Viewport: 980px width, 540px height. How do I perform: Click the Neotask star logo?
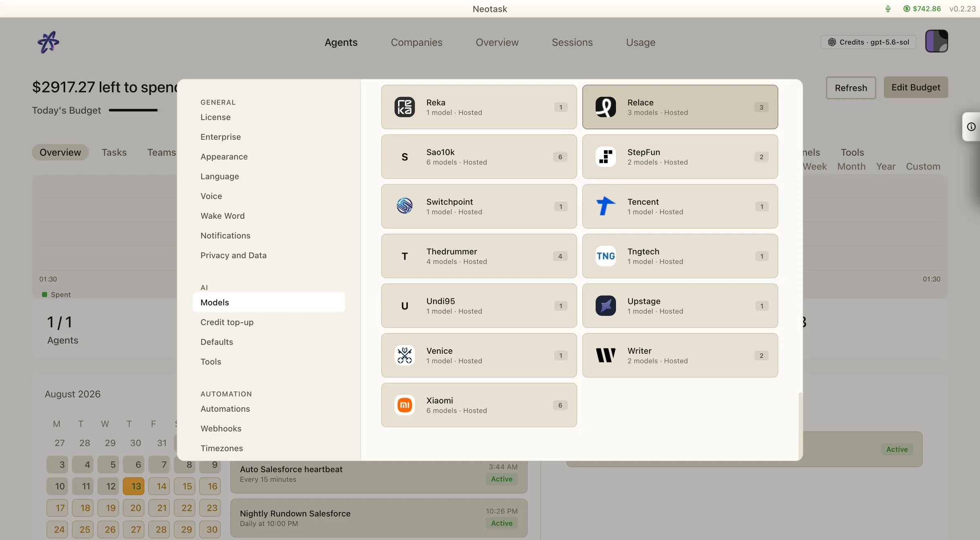coord(48,42)
